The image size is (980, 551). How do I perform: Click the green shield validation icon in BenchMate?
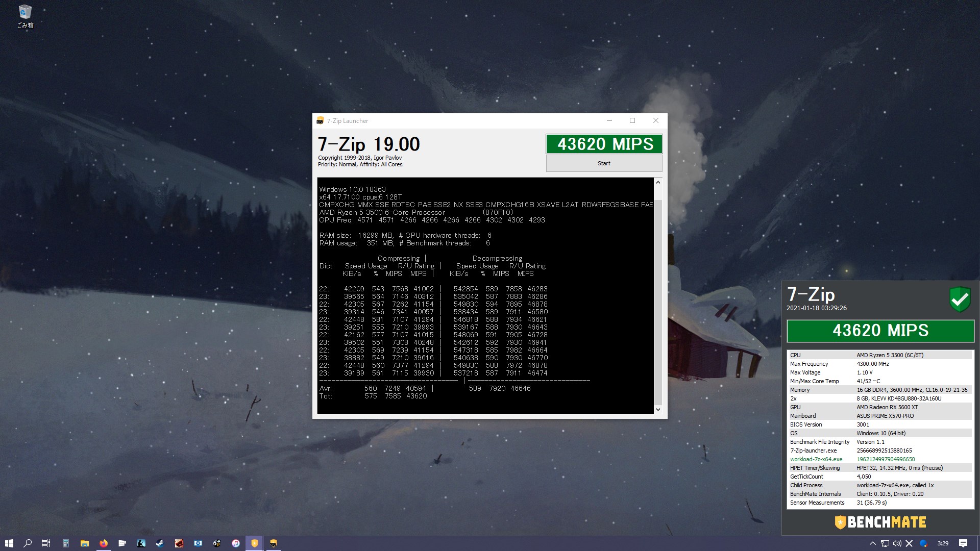click(960, 299)
